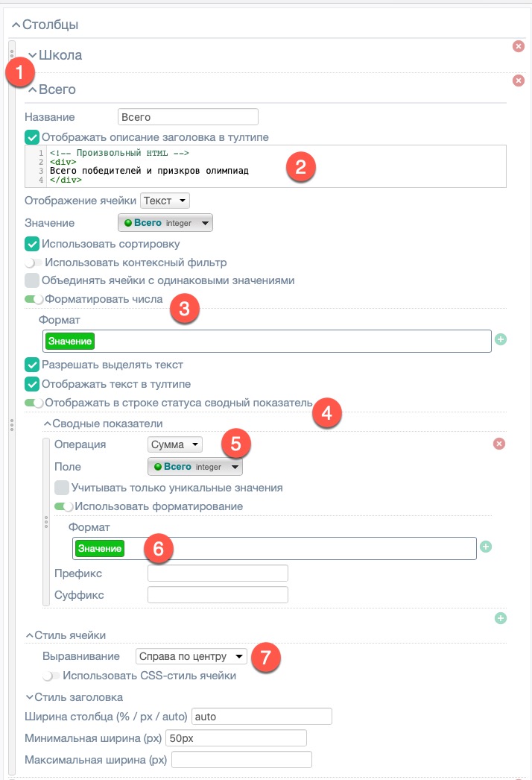Disable Использовать сортировку checkbox
The width and height of the screenshot is (532, 780).
click(32, 244)
